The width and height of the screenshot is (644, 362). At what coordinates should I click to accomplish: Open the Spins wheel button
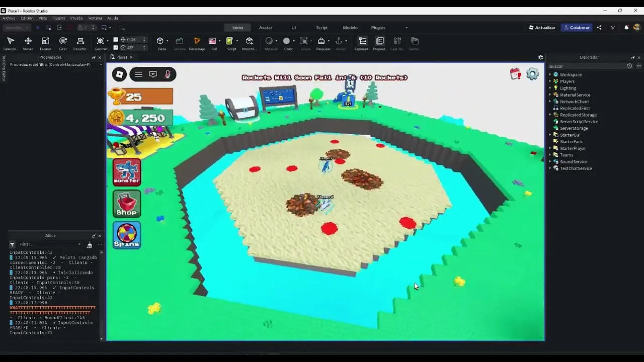coord(127,235)
